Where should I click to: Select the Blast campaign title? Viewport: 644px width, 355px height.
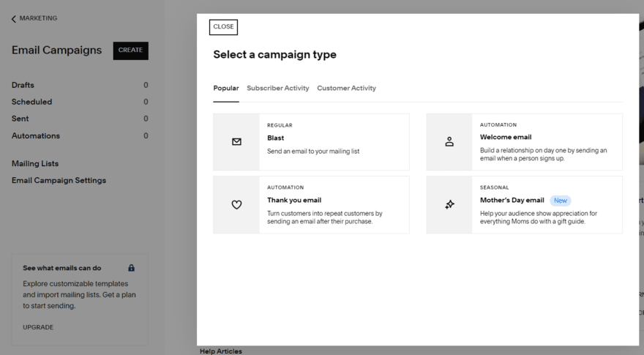(x=276, y=138)
